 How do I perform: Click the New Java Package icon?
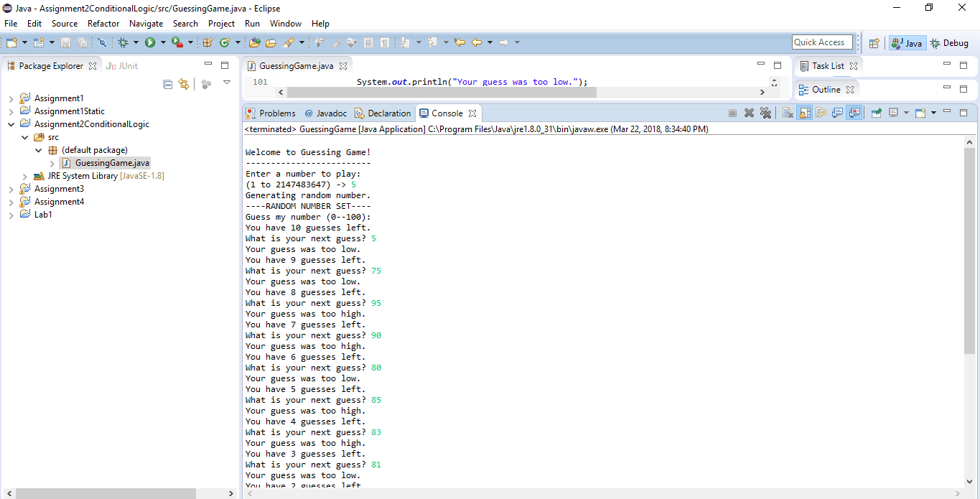(x=207, y=43)
